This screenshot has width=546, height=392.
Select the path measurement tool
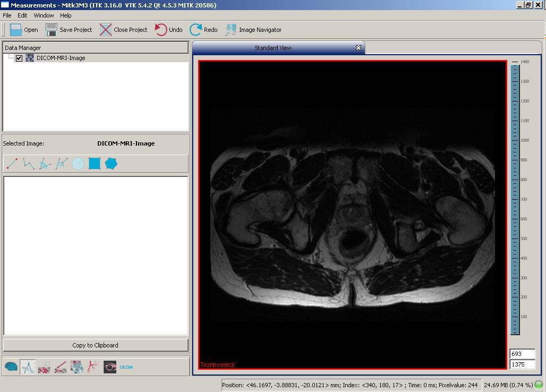tap(29, 164)
